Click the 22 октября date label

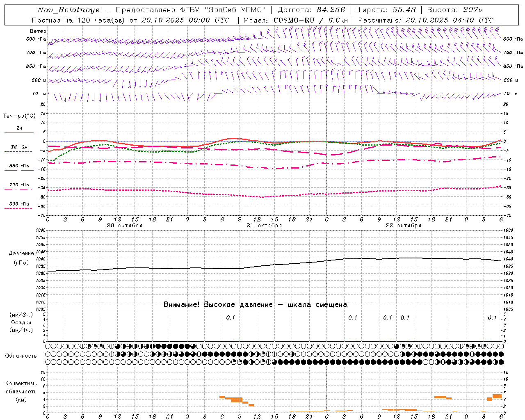click(404, 226)
